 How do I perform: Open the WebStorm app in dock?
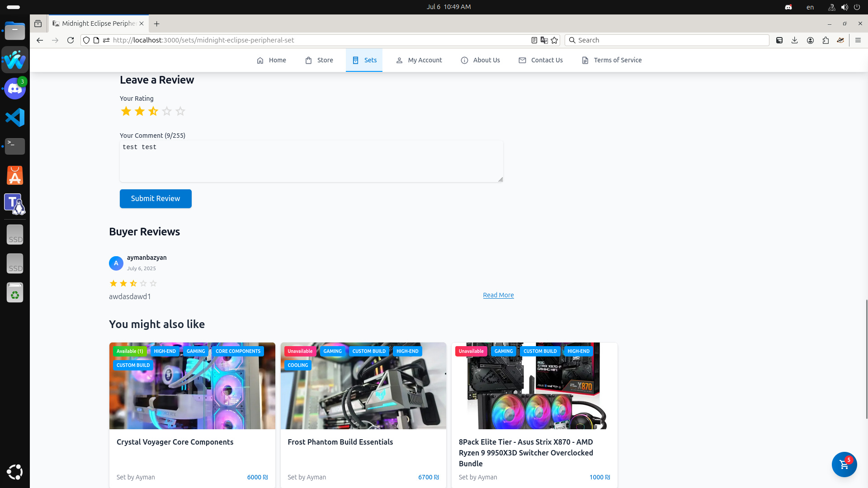pos(15,60)
